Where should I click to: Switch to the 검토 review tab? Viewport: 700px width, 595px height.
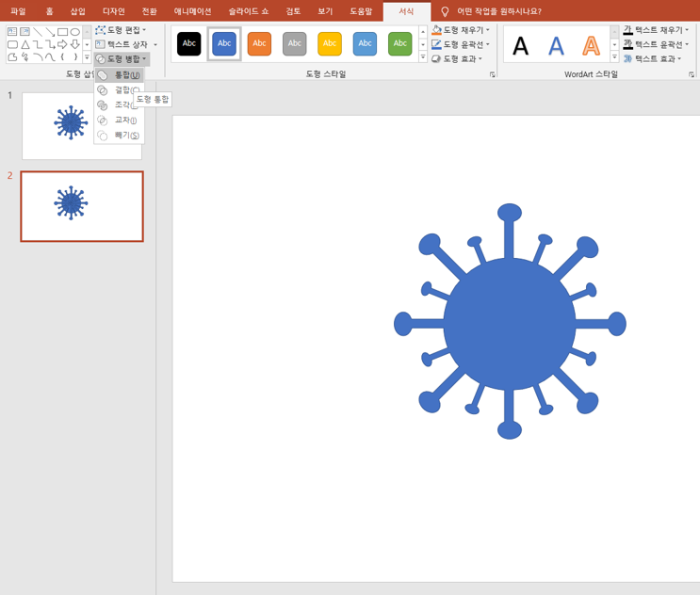[x=293, y=11]
